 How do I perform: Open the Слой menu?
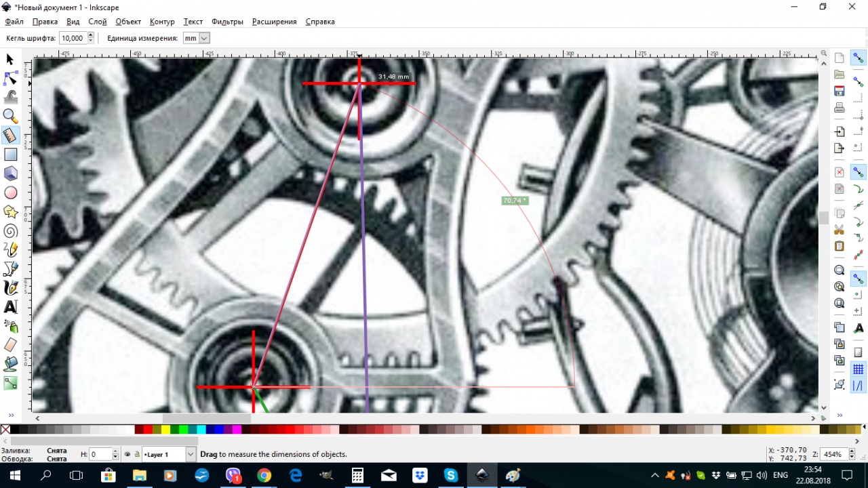click(x=97, y=22)
